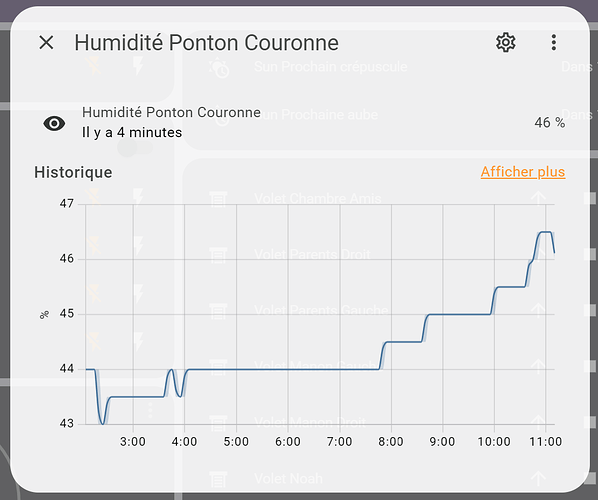Click the Il y a 4 minutes timestamp
Viewport: 598px width, 500px height.
[x=132, y=132]
